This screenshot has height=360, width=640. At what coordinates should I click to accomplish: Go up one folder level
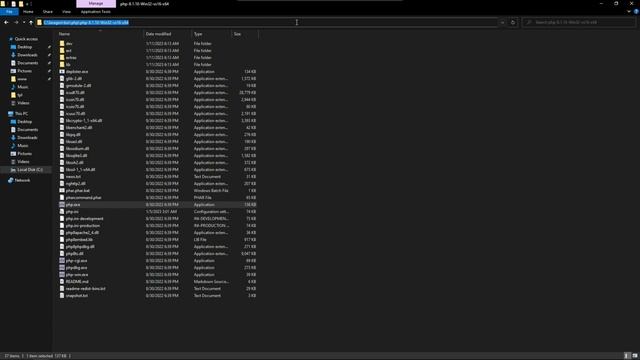31,22
